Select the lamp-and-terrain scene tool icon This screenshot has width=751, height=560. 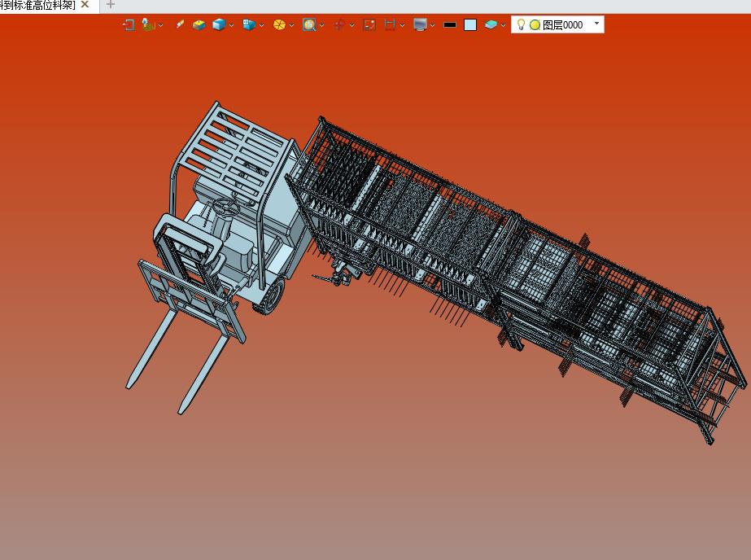point(148,25)
